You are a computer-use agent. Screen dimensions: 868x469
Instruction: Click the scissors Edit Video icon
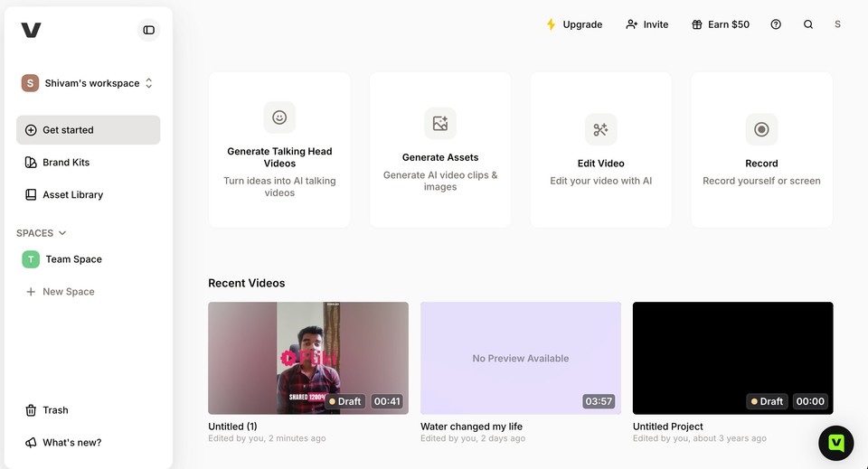point(600,129)
